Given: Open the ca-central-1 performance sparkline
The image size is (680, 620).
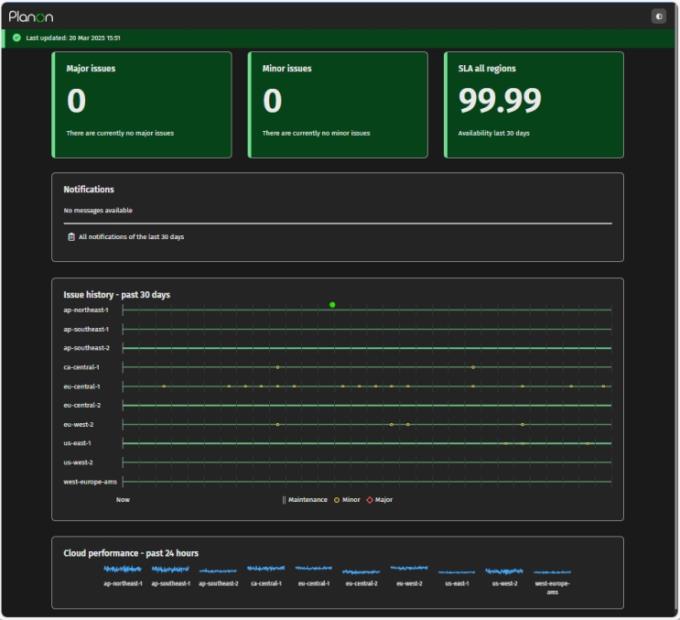Looking at the screenshot, I should (266, 568).
